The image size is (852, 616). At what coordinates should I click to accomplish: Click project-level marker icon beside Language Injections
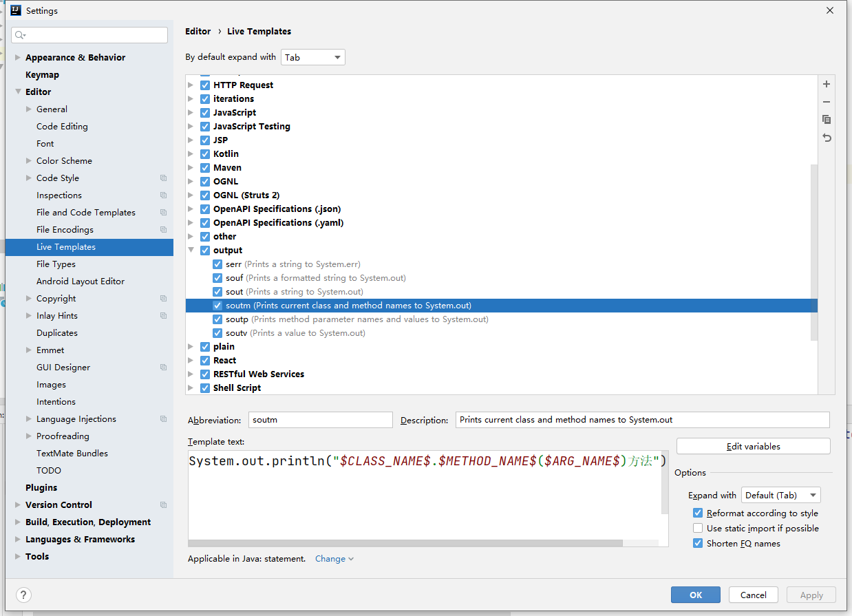163,419
